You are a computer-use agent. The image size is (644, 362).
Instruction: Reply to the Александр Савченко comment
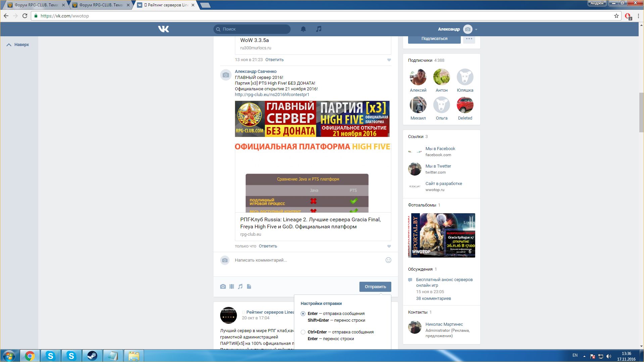[268, 246]
